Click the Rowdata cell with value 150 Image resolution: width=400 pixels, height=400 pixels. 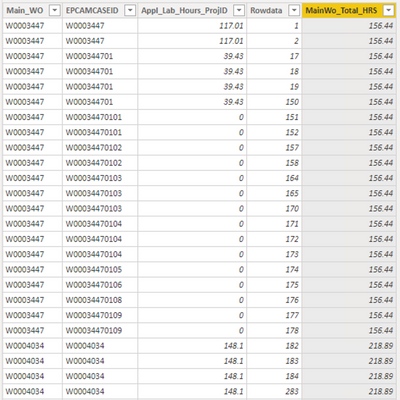point(274,102)
